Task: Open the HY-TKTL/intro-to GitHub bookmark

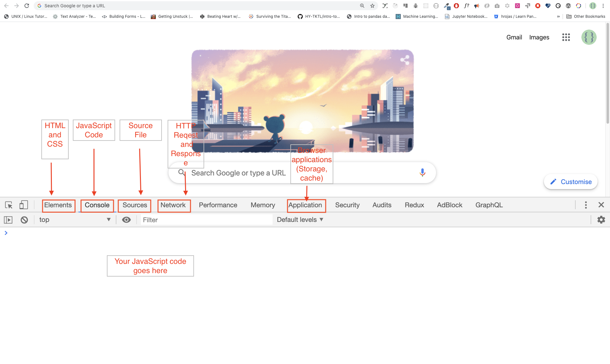Action: point(319,17)
